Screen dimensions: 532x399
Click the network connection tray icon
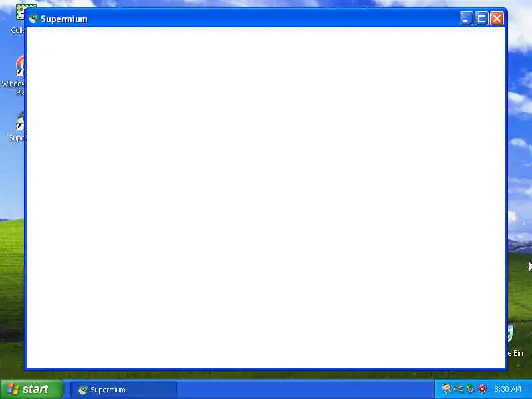(458, 389)
